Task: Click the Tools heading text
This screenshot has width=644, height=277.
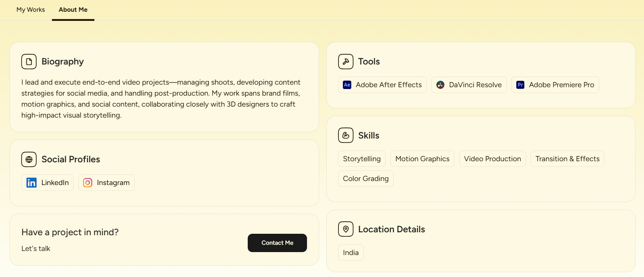Action: coord(369,62)
